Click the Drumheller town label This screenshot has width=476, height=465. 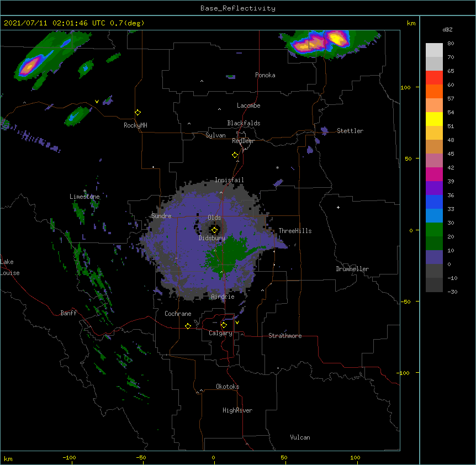coord(352,269)
